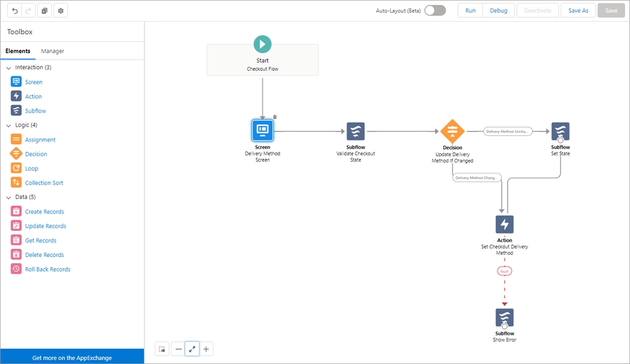
Task: Select the Delivery Method Screen node
Action: pyautogui.click(x=262, y=130)
